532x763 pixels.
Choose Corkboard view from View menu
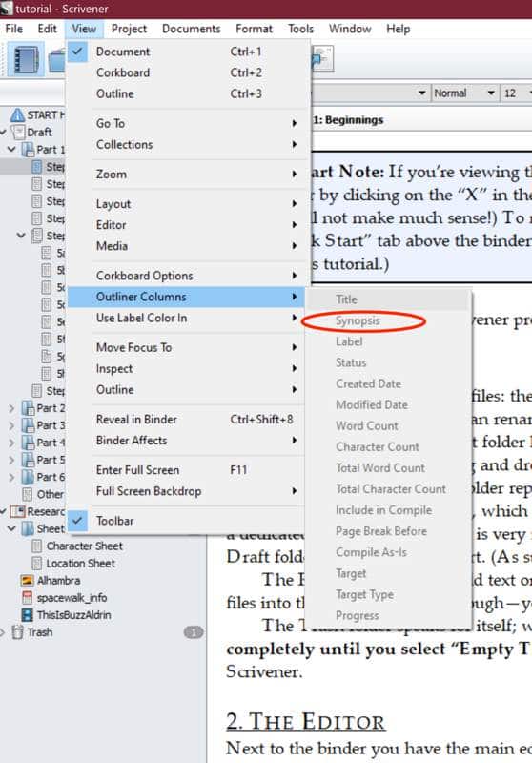pyautogui.click(x=188, y=72)
